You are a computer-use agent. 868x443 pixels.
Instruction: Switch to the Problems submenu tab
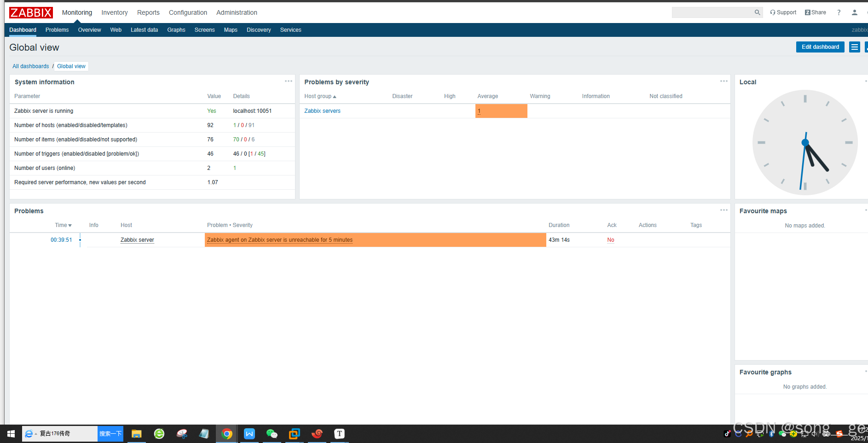57,30
